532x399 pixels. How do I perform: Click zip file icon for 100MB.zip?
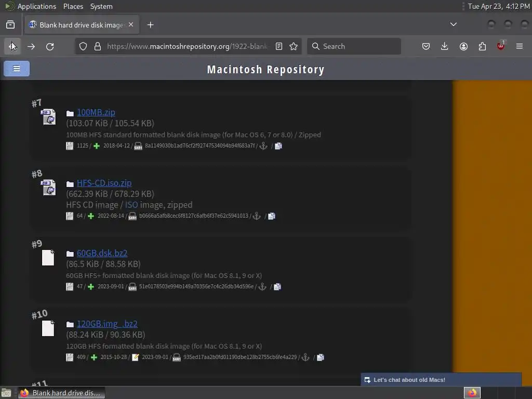(48, 117)
